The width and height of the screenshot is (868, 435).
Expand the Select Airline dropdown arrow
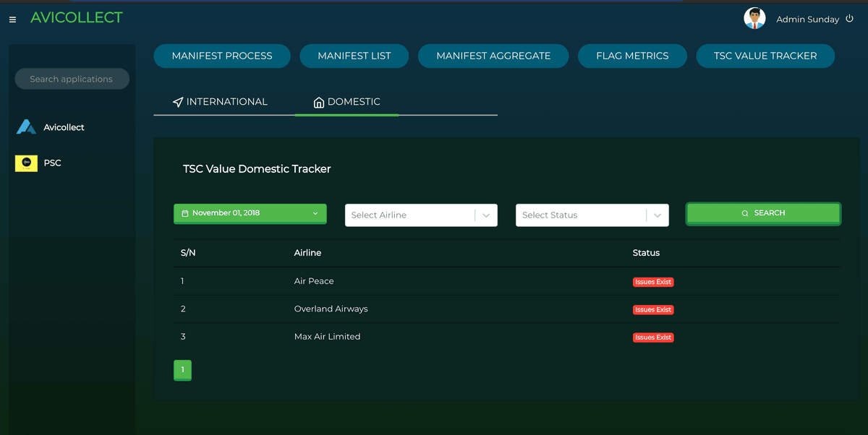pyautogui.click(x=486, y=215)
